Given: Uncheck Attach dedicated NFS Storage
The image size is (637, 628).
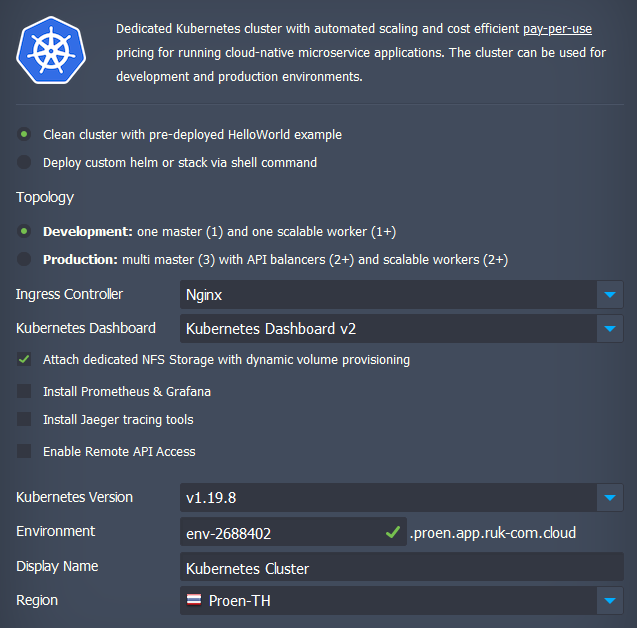Looking at the screenshot, I should (24, 359).
